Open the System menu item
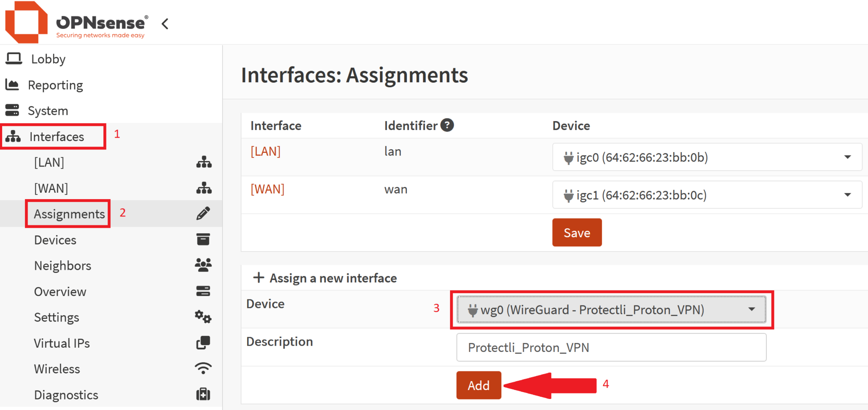 point(48,111)
